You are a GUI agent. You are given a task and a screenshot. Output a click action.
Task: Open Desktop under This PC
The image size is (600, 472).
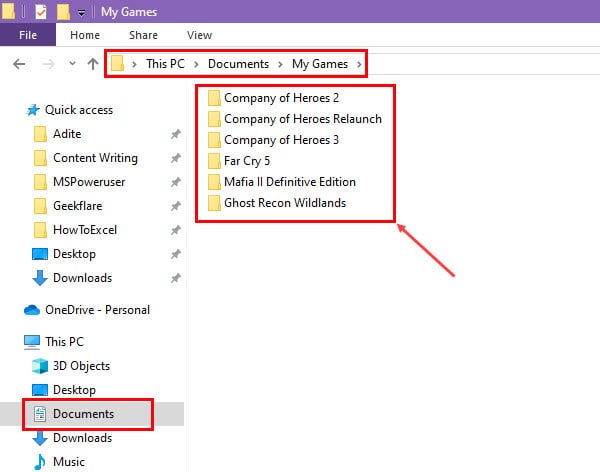pos(74,390)
